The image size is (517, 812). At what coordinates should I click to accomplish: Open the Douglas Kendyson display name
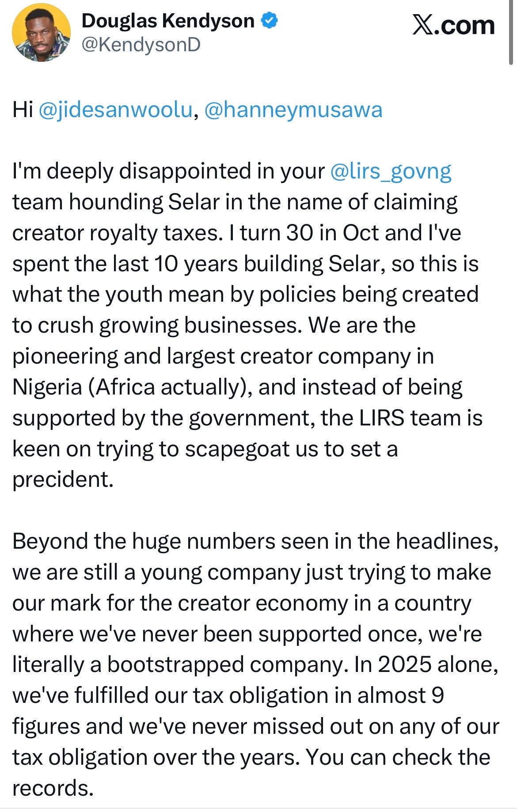point(168,21)
